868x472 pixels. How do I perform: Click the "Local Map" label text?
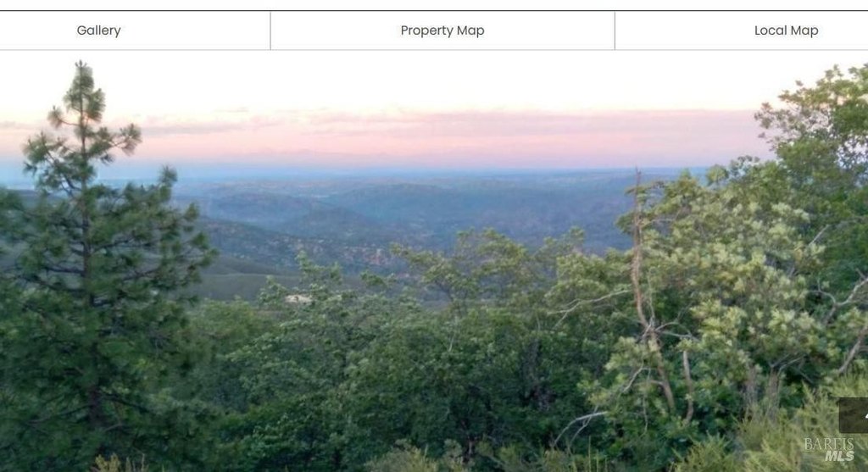[x=786, y=31]
